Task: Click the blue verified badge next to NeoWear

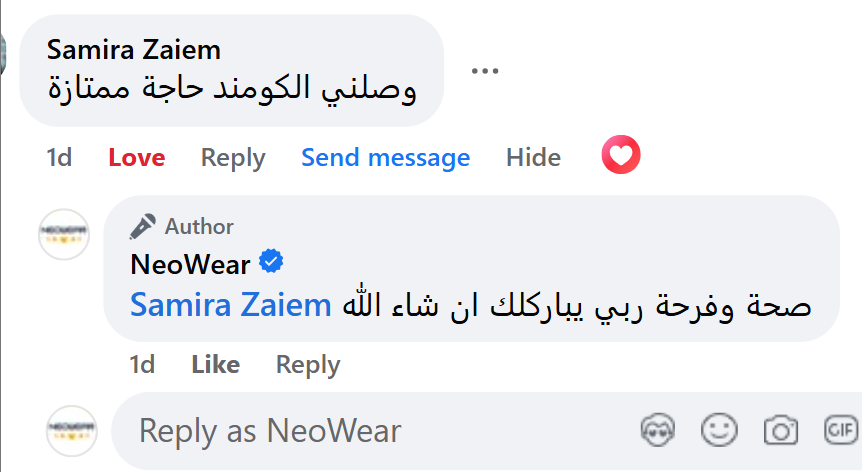Action: [x=272, y=262]
